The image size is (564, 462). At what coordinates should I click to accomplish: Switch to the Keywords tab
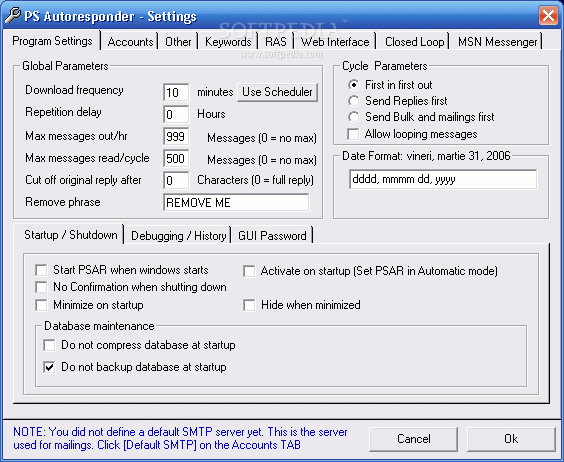(x=228, y=42)
